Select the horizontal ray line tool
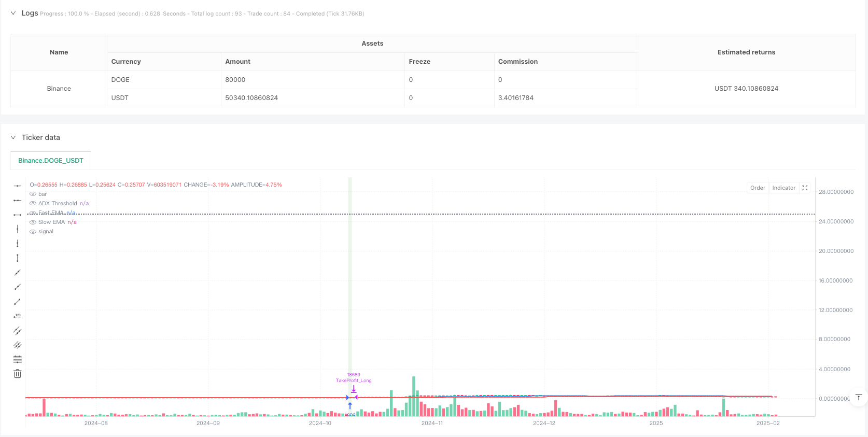Viewport: 868px width, 437px height. (x=17, y=200)
